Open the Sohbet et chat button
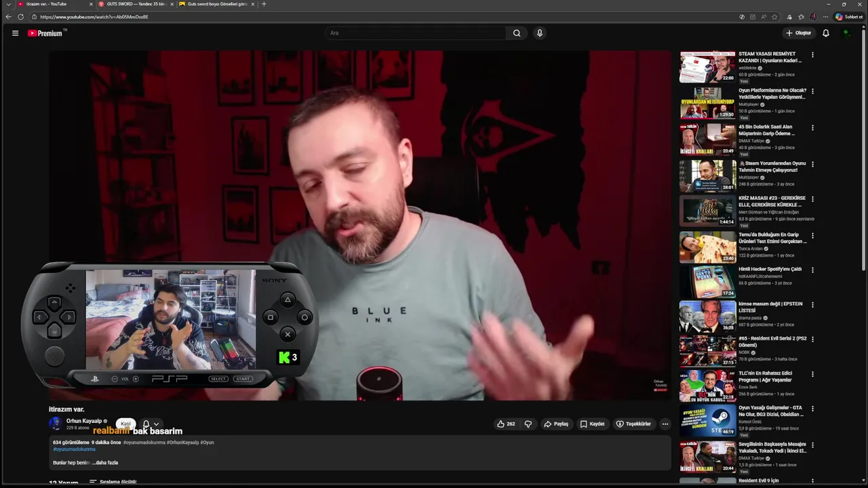 coord(849,17)
